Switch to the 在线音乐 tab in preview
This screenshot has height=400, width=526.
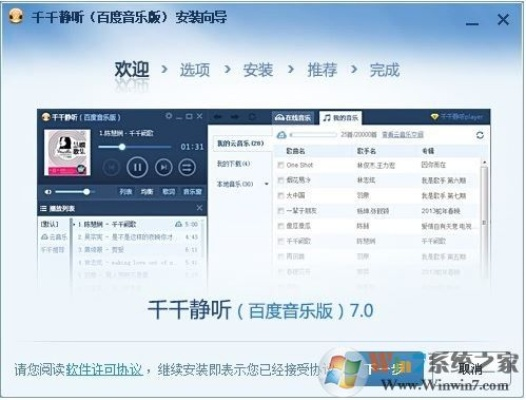(x=293, y=118)
